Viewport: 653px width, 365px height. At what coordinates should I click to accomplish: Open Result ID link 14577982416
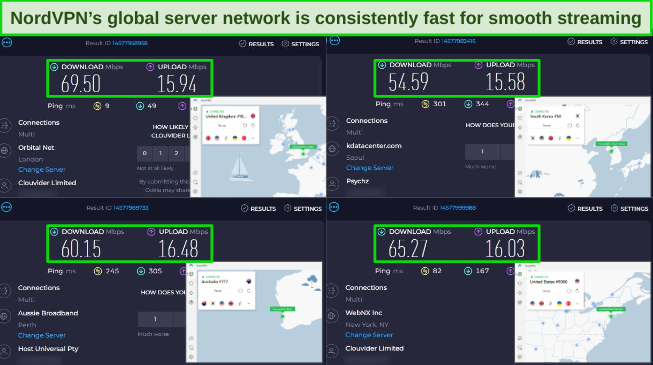[x=458, y=41]
